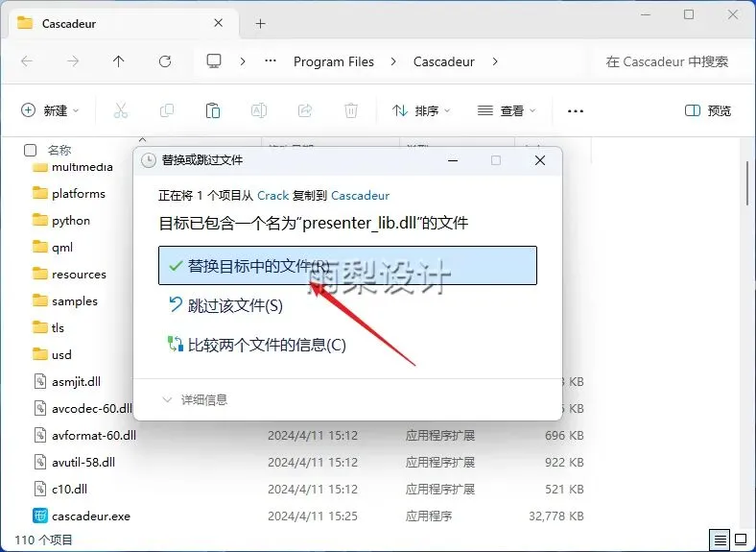The width and height of the screenshot is (756, 552).
Task: Open the 新建 dropdown menu
Action: coord(50,110)
